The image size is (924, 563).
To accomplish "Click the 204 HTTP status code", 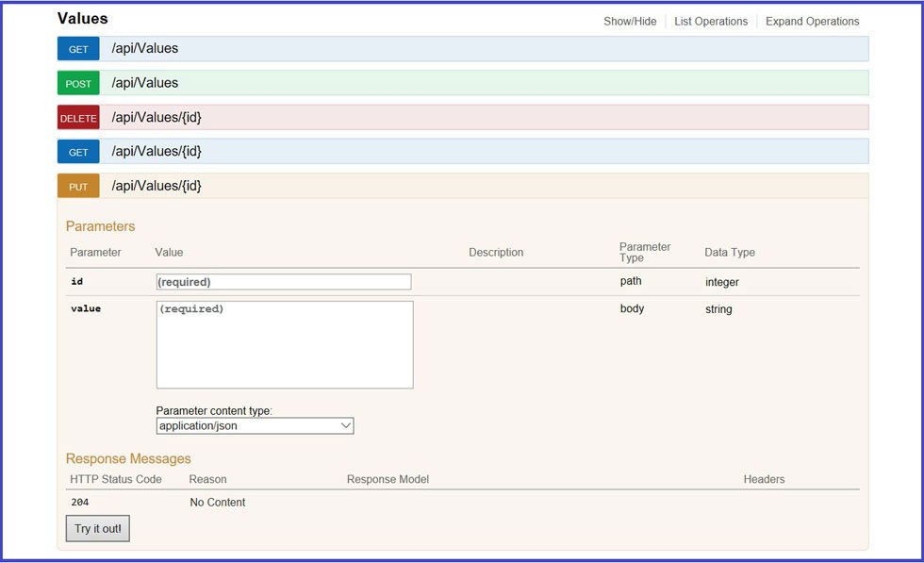I will tap(80, 503).
